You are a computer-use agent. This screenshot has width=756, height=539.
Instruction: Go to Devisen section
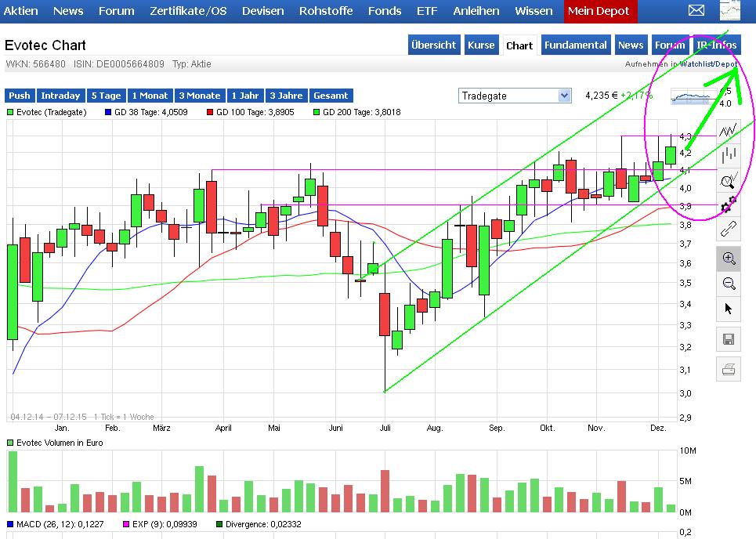(262, 11)
